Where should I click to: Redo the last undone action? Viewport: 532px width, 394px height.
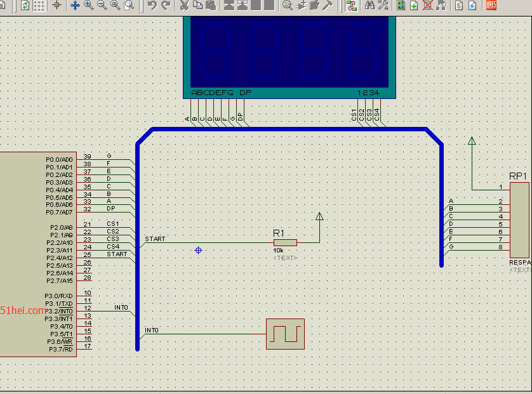point(166,6)
